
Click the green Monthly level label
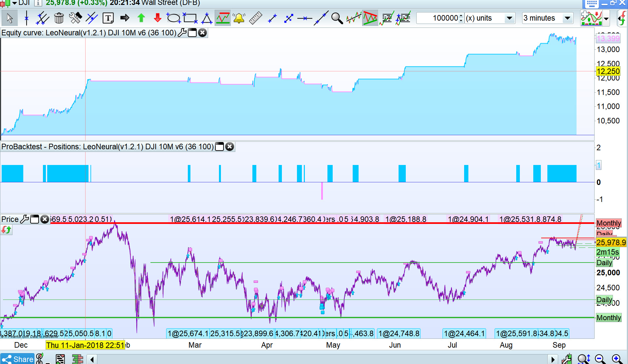click(609, 318)
